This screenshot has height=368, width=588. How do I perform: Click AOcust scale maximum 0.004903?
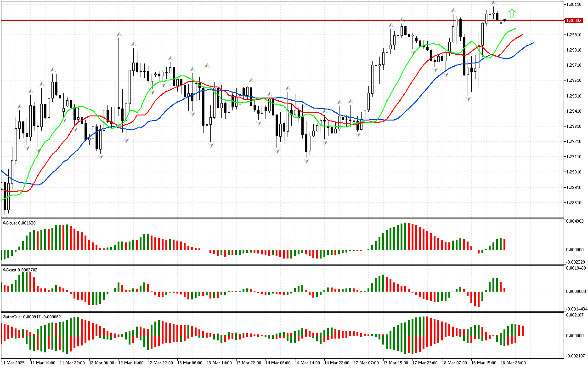click(x=575, y=221)
